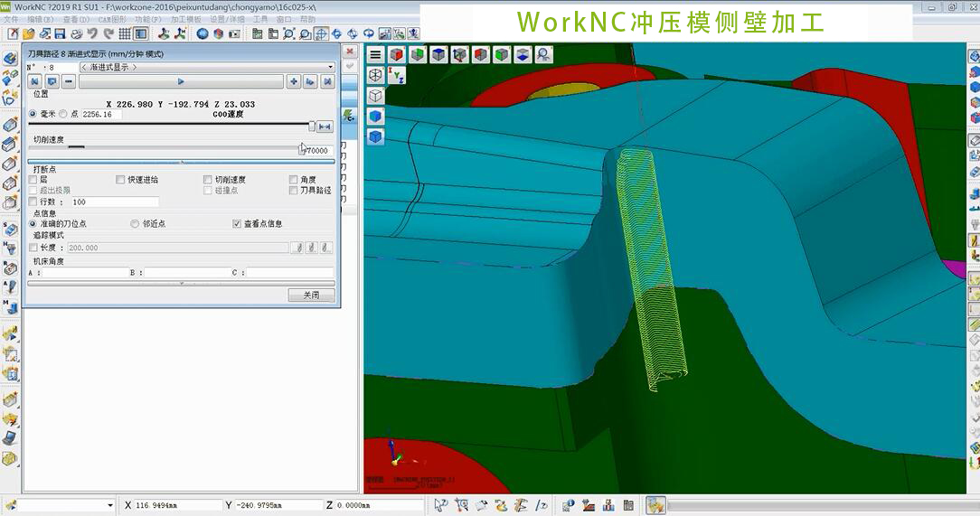Open the 工具 menu
Viewport: 980px width, 516px height.
click(x=260, y=19)
